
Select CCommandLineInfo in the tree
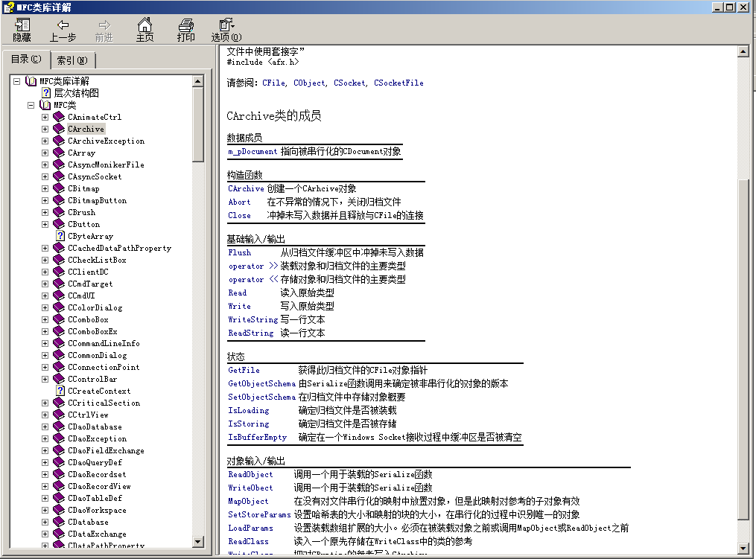pyautogui.click(x=104, y=343)
